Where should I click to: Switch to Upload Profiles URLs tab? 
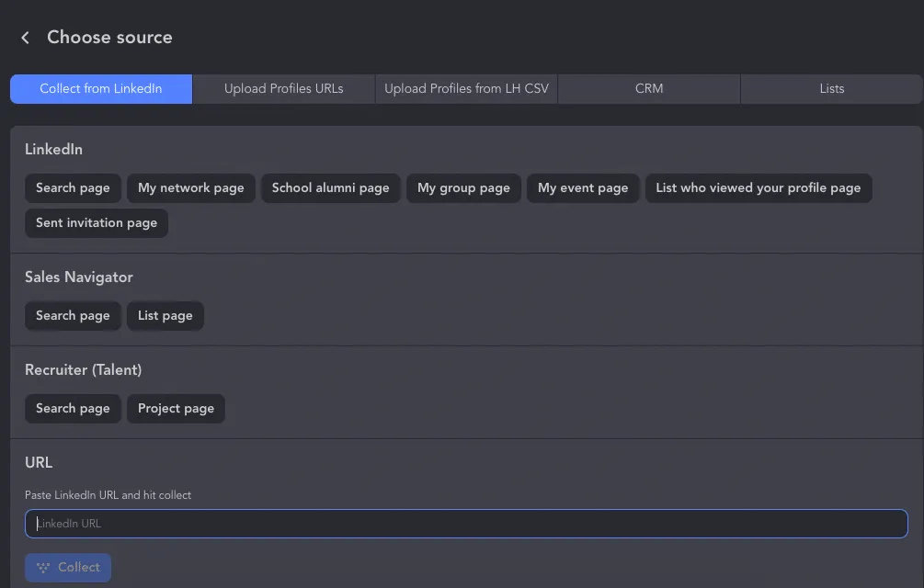(x=283, y=89)
